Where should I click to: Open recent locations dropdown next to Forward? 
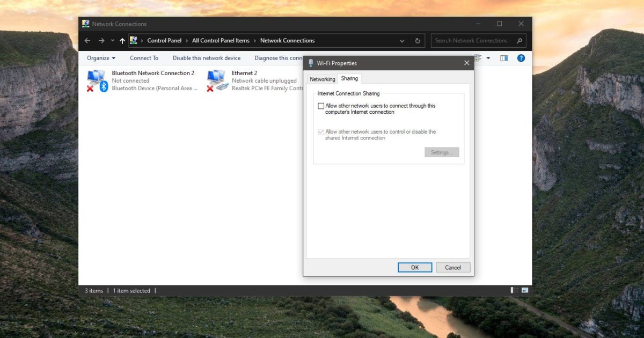click(112, 41)
